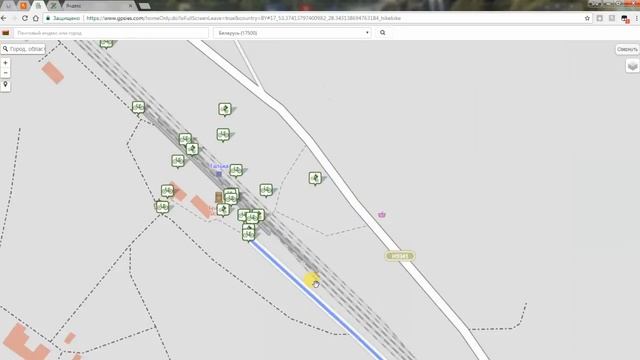Zoom in the map with plus button
This screenshot has height=360, width=640.
pos(5,63)
